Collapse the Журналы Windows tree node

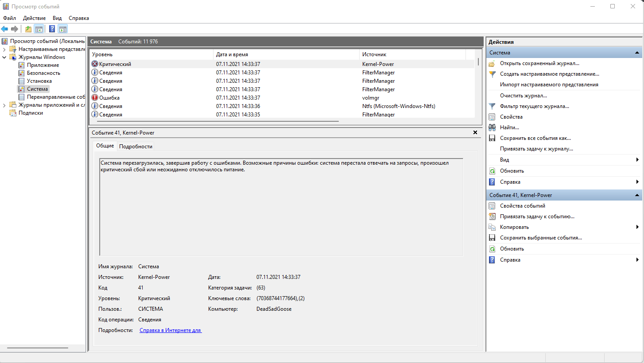4,57
